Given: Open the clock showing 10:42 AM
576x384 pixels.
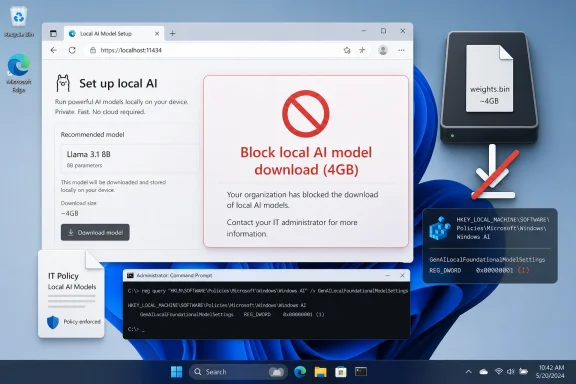Looking at the screenshot, I should pyautogui.click(x=551, y=372).
